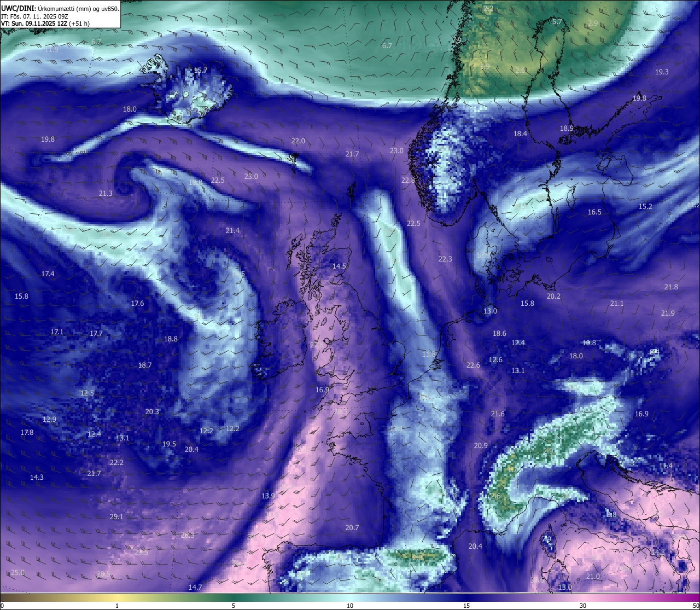Click the 22.8 value label
700x610 pixels.
408,180
